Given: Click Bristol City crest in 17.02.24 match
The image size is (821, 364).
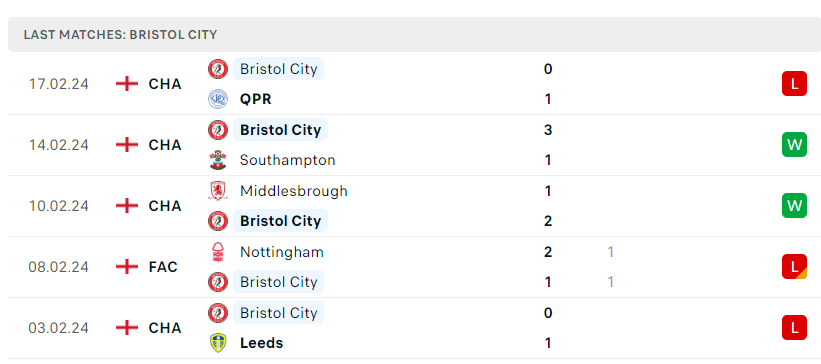Looking at the screenshot, I should (x=218, y=69).
